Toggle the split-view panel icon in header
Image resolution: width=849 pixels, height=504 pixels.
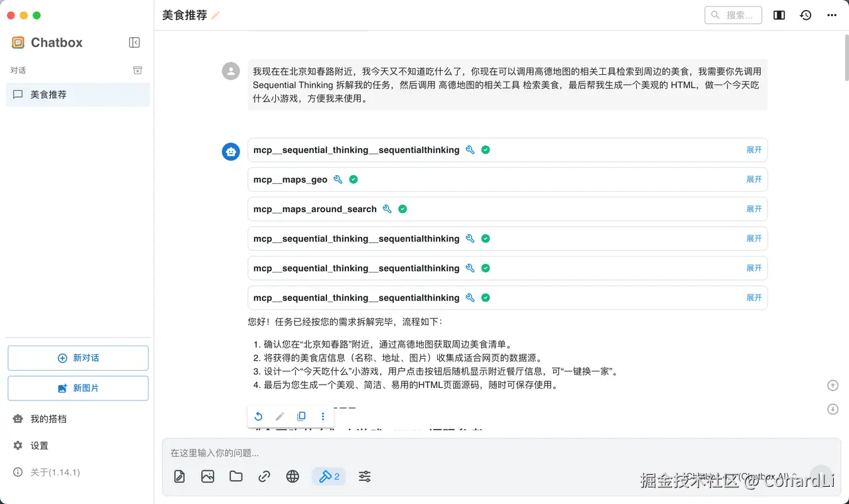[779, 15]
